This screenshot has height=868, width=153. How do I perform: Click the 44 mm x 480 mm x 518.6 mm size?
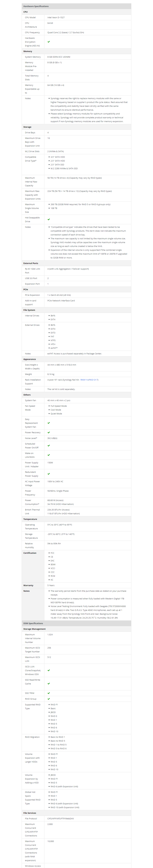click(x=62, y=365)
